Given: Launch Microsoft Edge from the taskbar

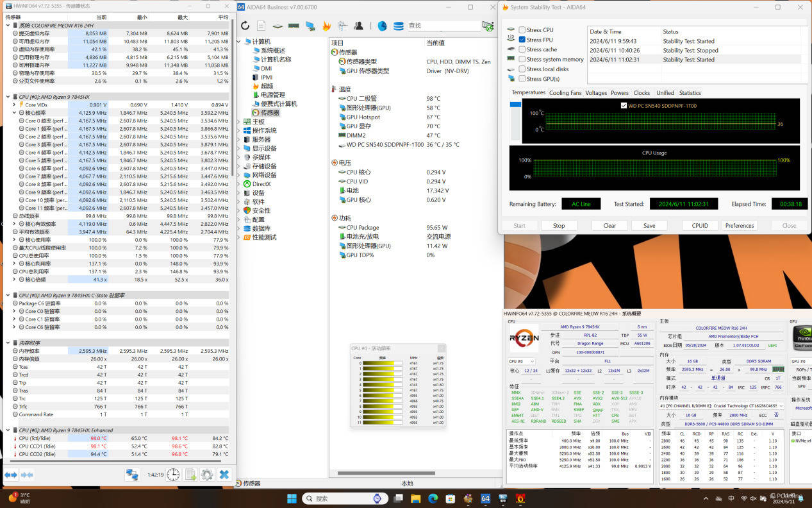Looking at the screenshot, I should pos(433,498).
